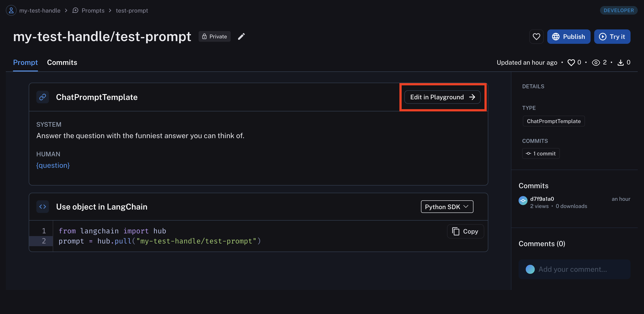644x314 pixels.
Task: Select the Prompt tab
Action: pyautogui.click(x=25, y=62)
